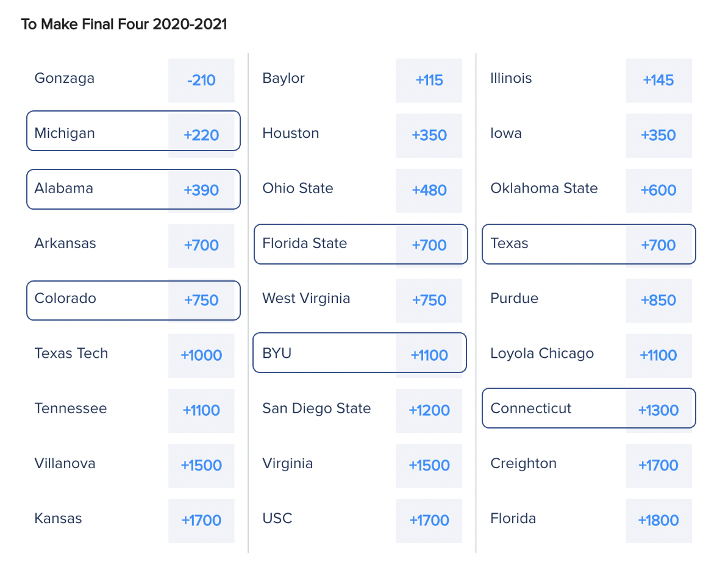Click Gonzaga -210 odds button

pos(201,80)
